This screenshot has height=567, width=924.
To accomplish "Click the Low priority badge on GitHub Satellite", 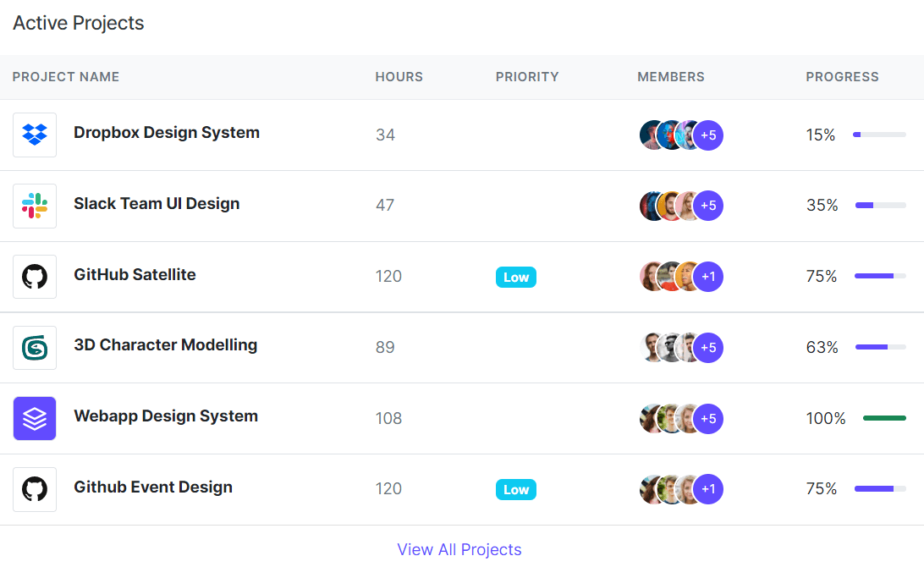I will 515,276.
